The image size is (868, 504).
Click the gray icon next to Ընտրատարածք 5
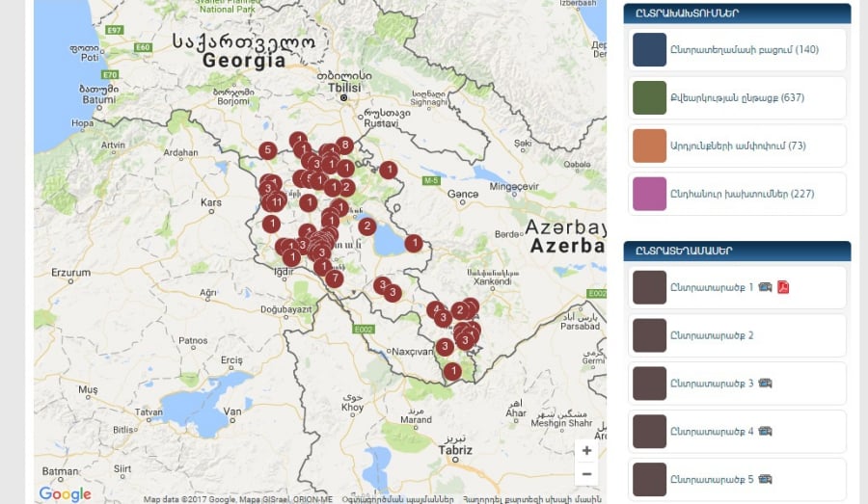click(x=765, y=479)
